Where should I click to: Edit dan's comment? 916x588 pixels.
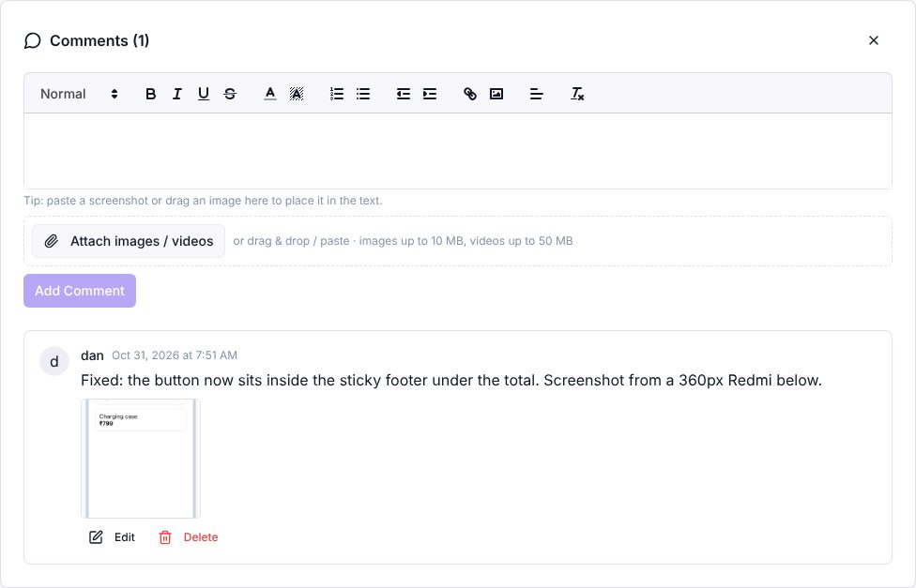pos(112,537)
